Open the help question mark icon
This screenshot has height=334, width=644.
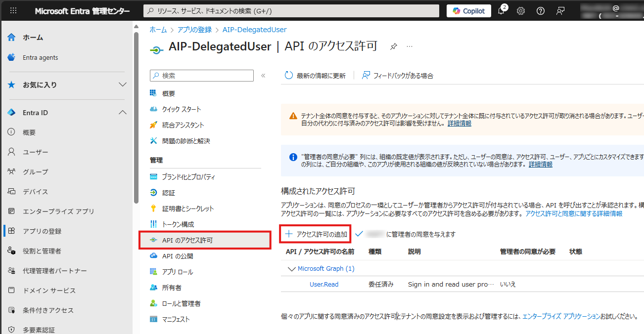click(541, 11)
